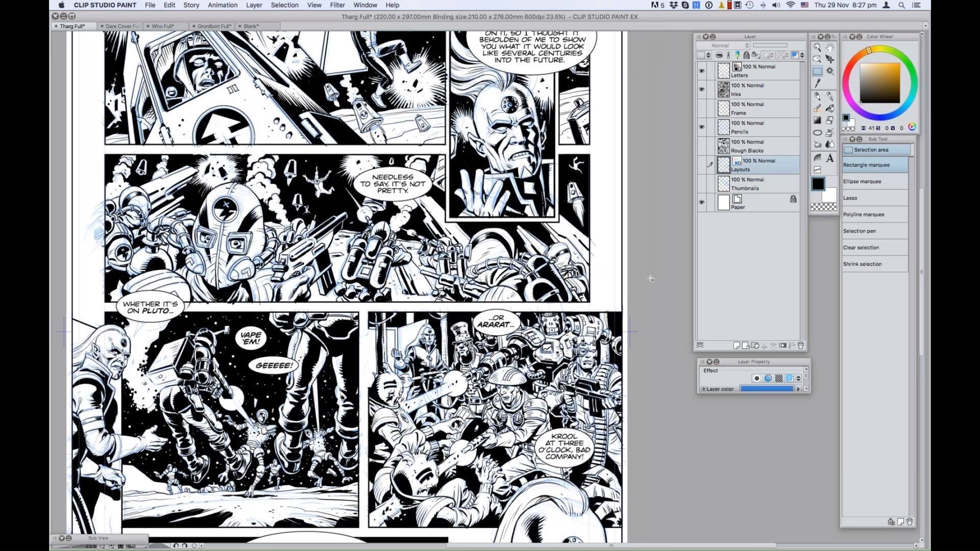Expand the Layer color property
980x551 pixels.
pos(704,389)
